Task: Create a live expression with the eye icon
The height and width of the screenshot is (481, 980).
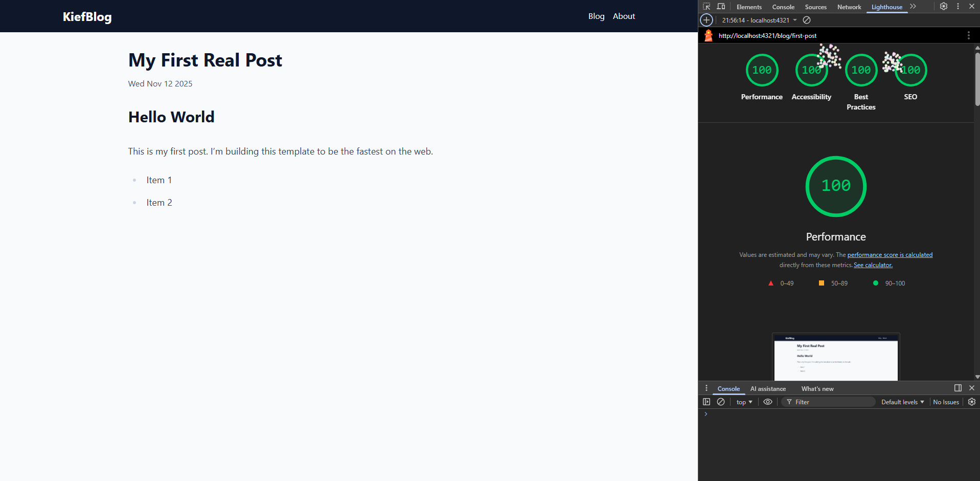Action: point(767,402)
